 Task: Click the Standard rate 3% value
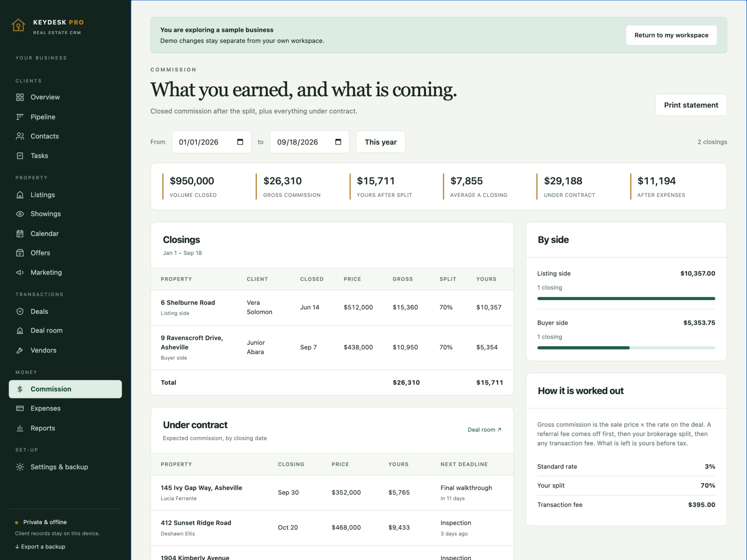[x=710, y=467]
